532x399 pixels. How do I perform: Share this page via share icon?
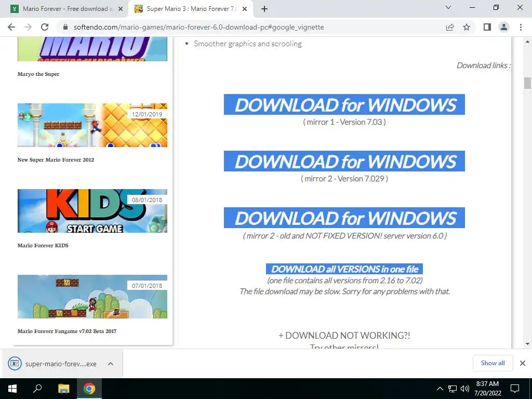(450, 27)
